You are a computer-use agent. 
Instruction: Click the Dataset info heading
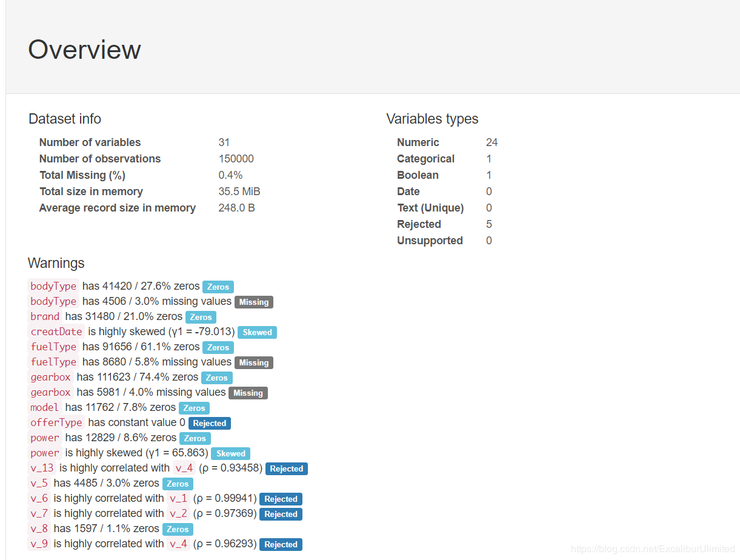(65, 119)
